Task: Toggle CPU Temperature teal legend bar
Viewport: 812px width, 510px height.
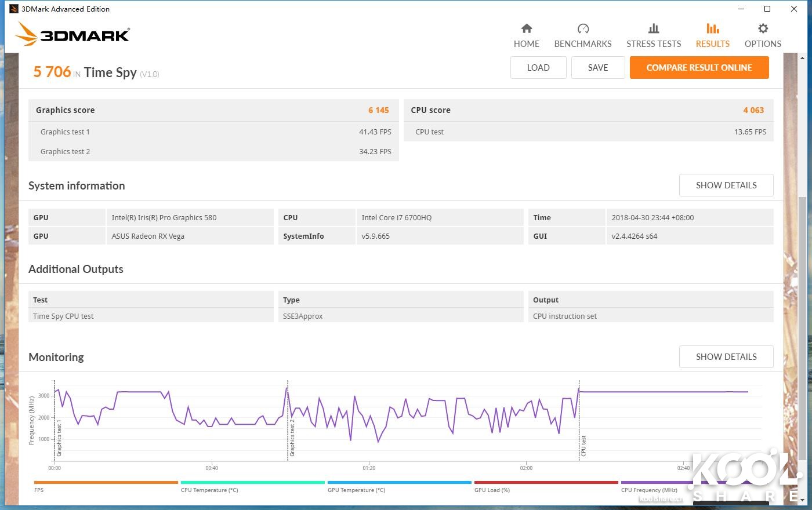Action: click(x=253, y=482)
